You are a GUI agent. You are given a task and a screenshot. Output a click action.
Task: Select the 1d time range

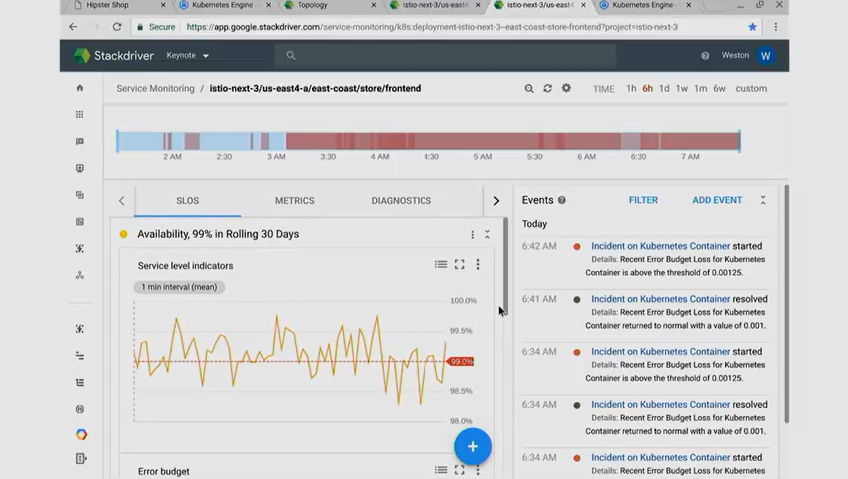tap(665, 89)
